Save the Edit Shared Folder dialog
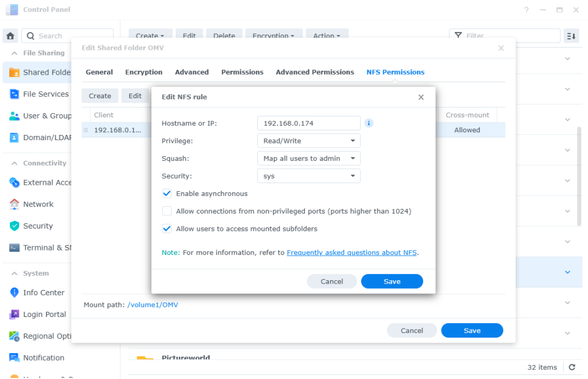The image size is (588, 379). (472, 331)
